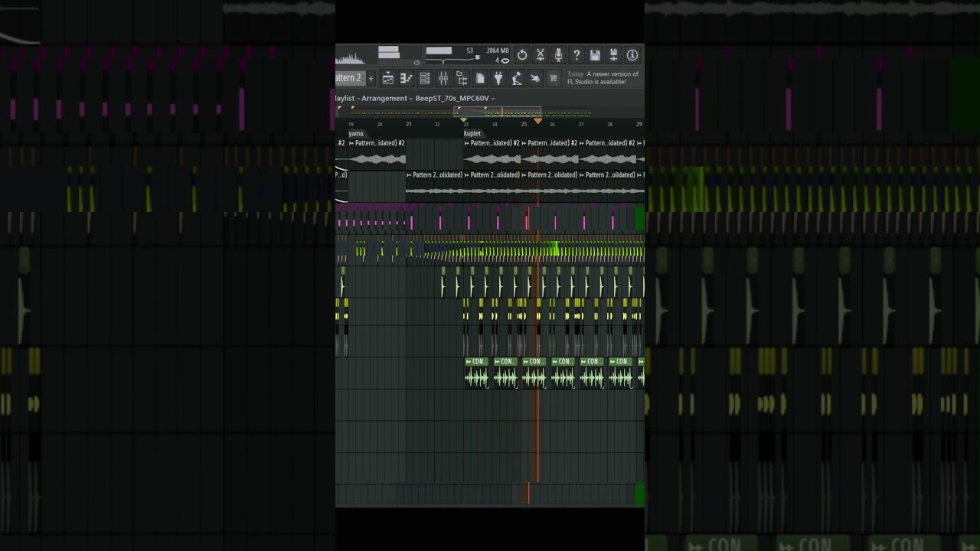Open the shopping cart store icon
This screenshot has width=980, height=551.
554,78
